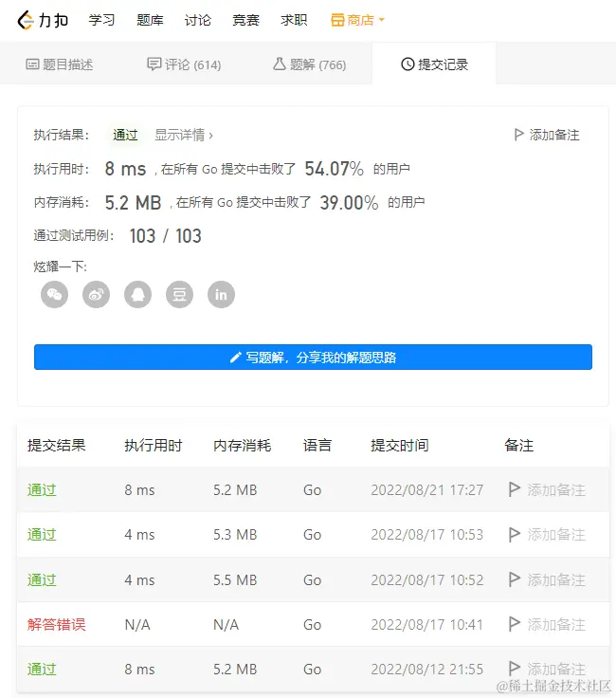Click flag icon in 21:55 submission row
This screenshot has width=616, height=698.
click(515, 669)
